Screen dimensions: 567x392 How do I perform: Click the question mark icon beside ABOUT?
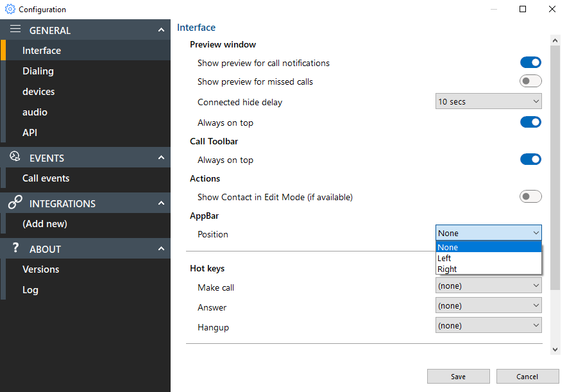[x=15, y=248]
